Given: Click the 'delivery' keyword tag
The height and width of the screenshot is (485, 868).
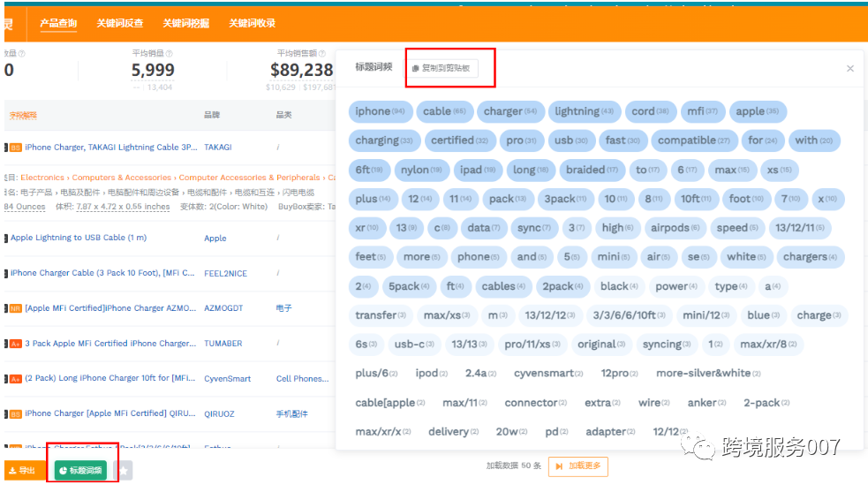Looking at the screenshot, I should point(453,432).
